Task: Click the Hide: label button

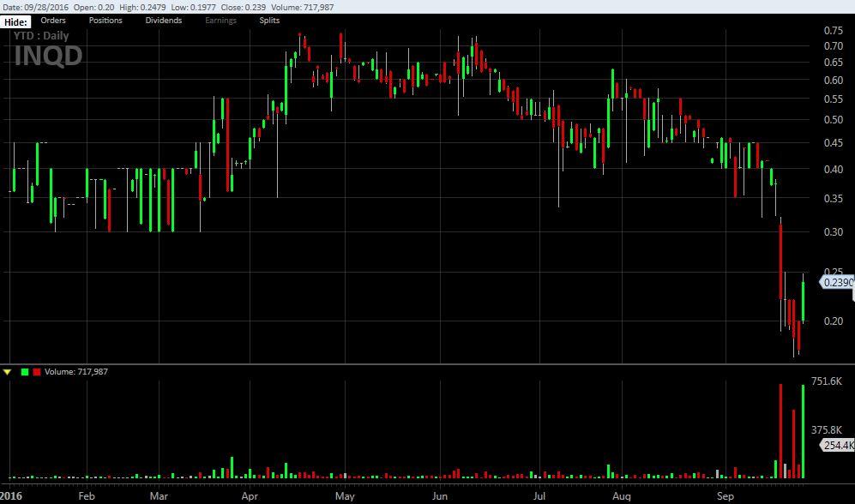Action: [16, 21]
